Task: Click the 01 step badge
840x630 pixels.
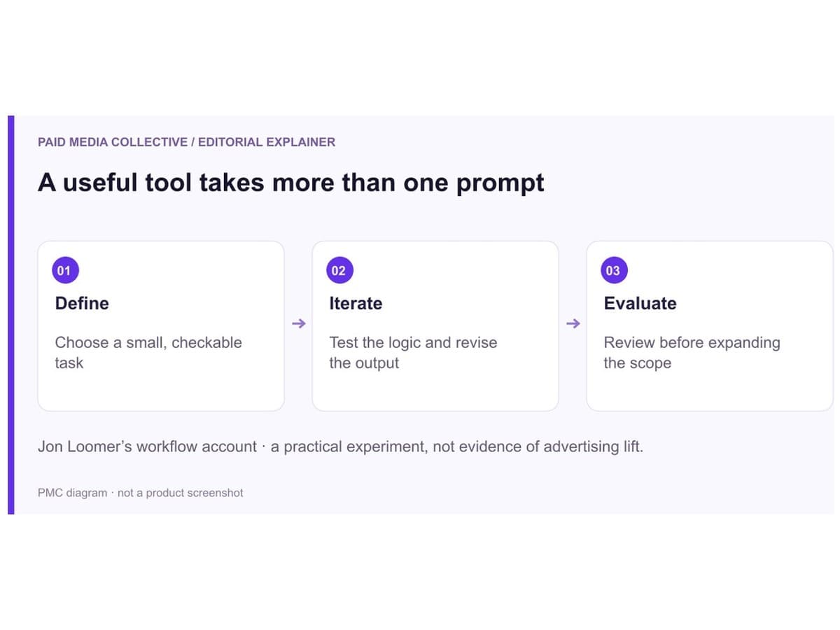Action: pyautogui.click(x=64, y=271)
